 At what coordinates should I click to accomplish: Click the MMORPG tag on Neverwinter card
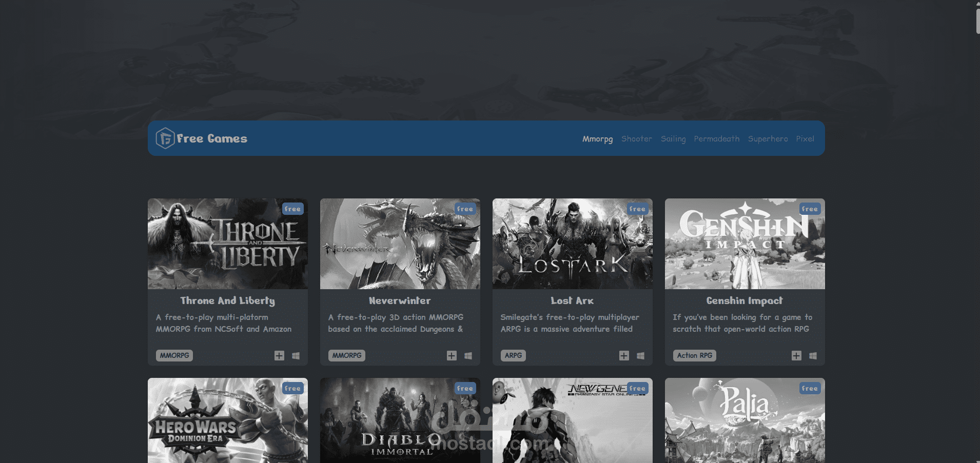(x=347, y=355)
